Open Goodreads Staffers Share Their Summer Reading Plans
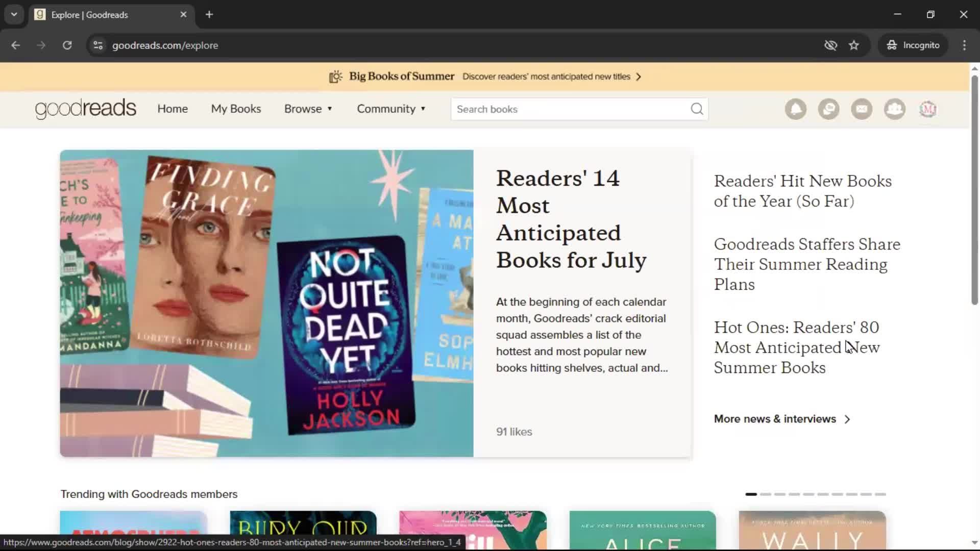 [807, 264]
